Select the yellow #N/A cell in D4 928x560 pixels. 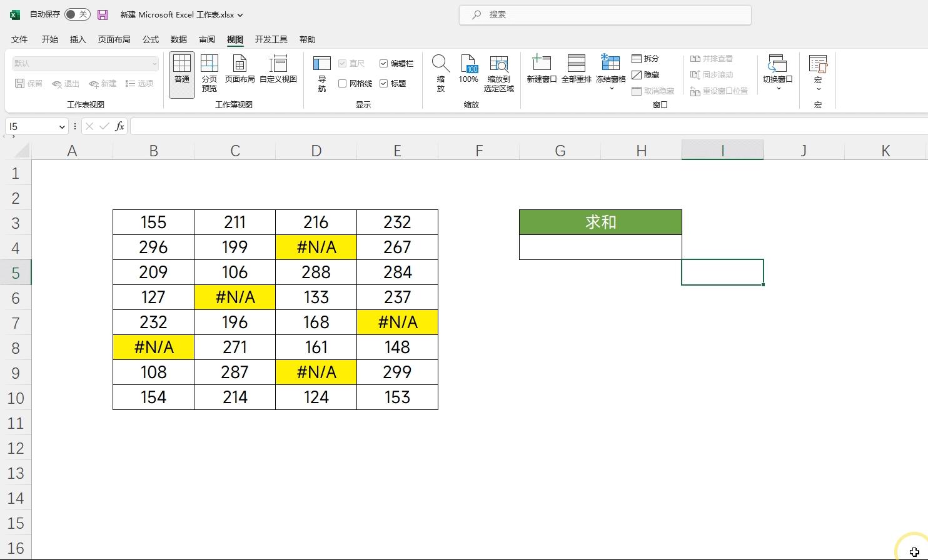[x=316, y=247]
